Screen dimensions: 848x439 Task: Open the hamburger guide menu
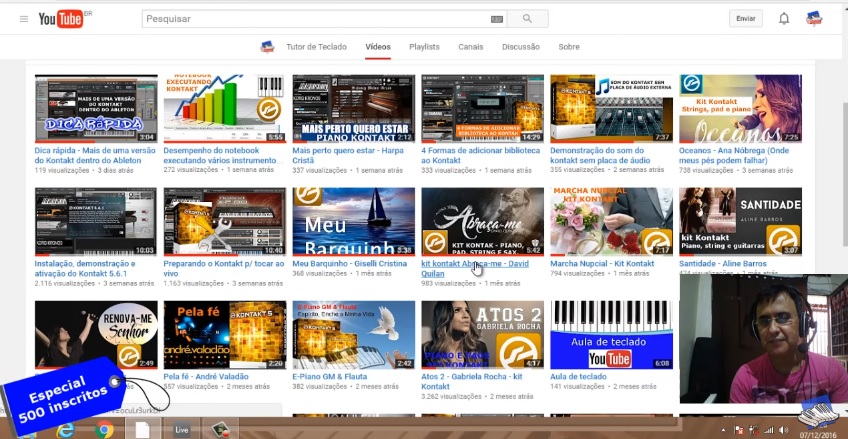coord(24,19)
